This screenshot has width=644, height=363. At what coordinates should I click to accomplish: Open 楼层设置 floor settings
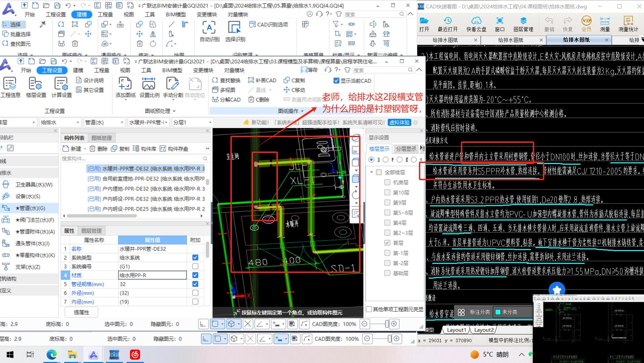pyautogui.click(x=36, y=87)
